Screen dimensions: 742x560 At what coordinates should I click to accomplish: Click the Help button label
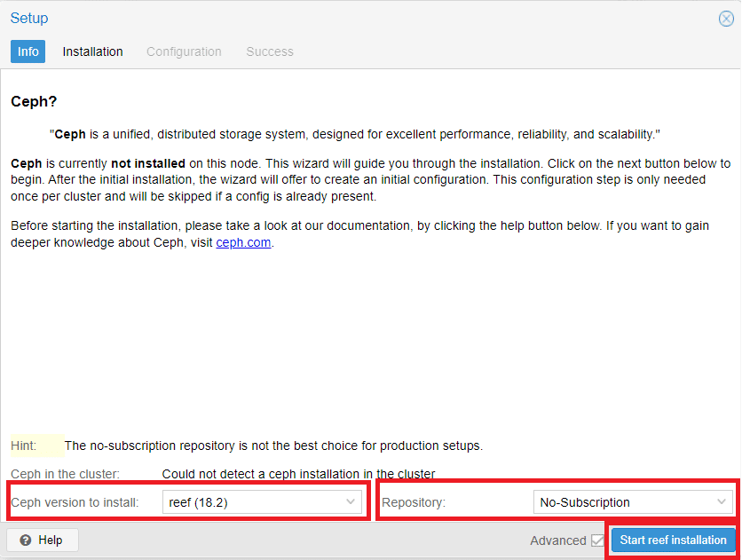click(x=51, y=540)
